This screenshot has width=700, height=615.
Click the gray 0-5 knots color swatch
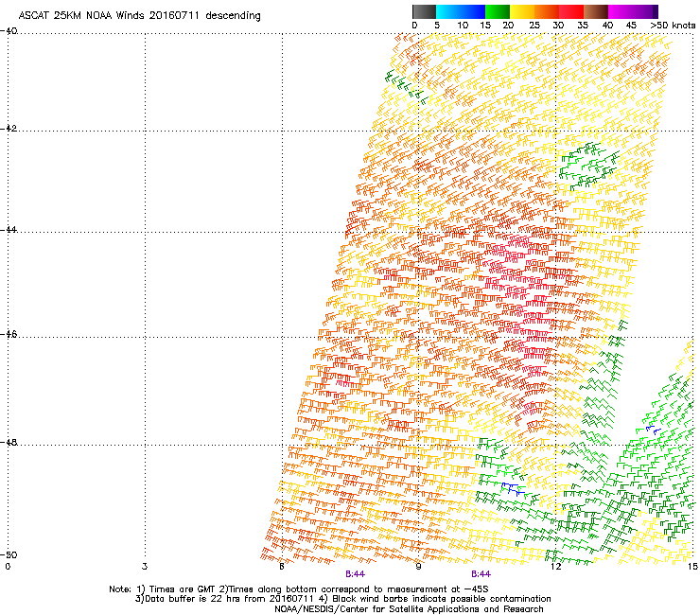[x=424, y=11]
